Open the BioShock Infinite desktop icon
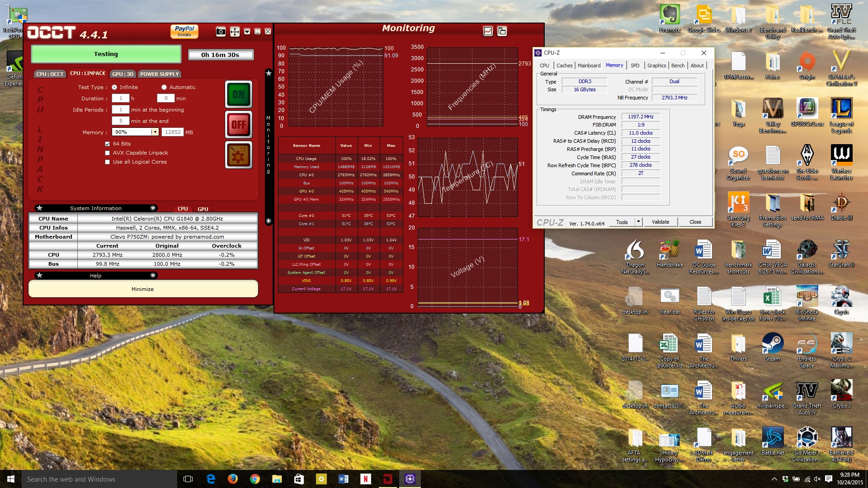 pyautogui.click(x=807, y=304)
